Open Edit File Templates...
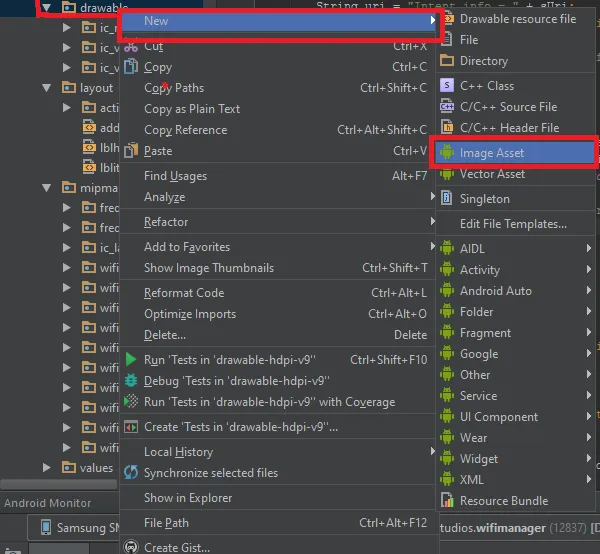 pos(516,223)
